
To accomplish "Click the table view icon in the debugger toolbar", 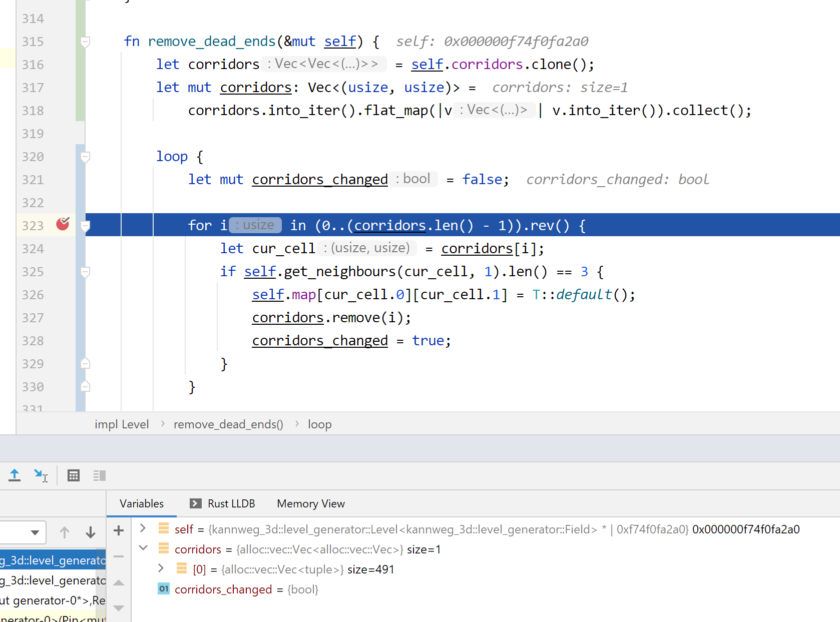I will 74,475.
